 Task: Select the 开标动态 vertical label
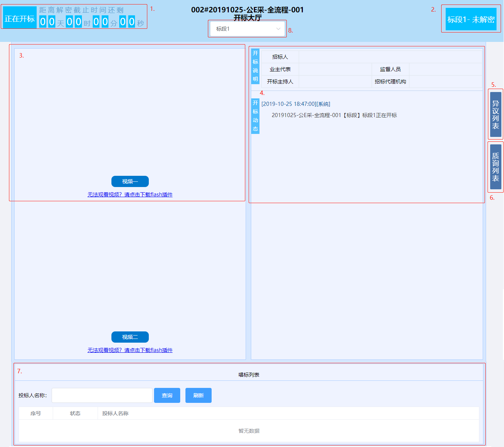click(255, 116)
